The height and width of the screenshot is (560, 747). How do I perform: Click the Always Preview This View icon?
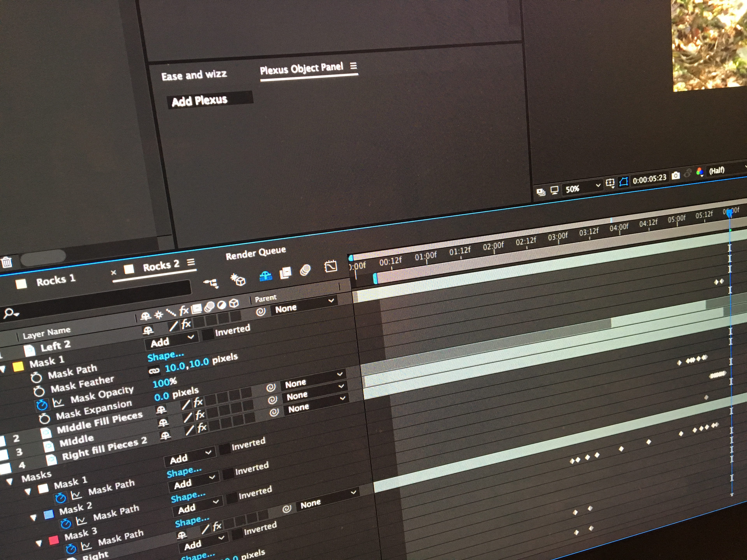coord(541,192)
